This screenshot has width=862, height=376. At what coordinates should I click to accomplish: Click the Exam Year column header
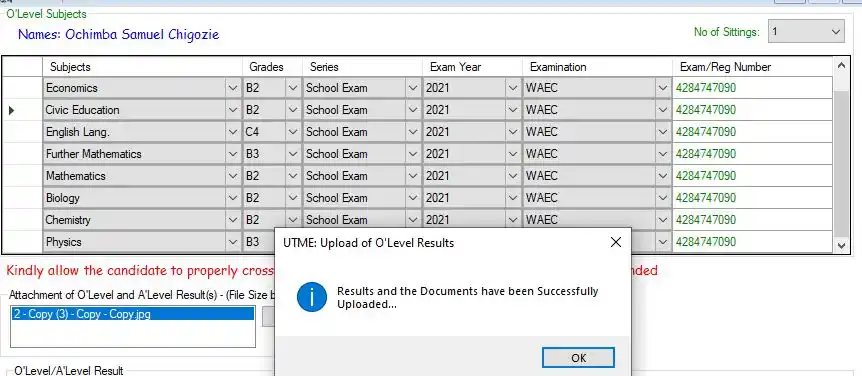472,67
